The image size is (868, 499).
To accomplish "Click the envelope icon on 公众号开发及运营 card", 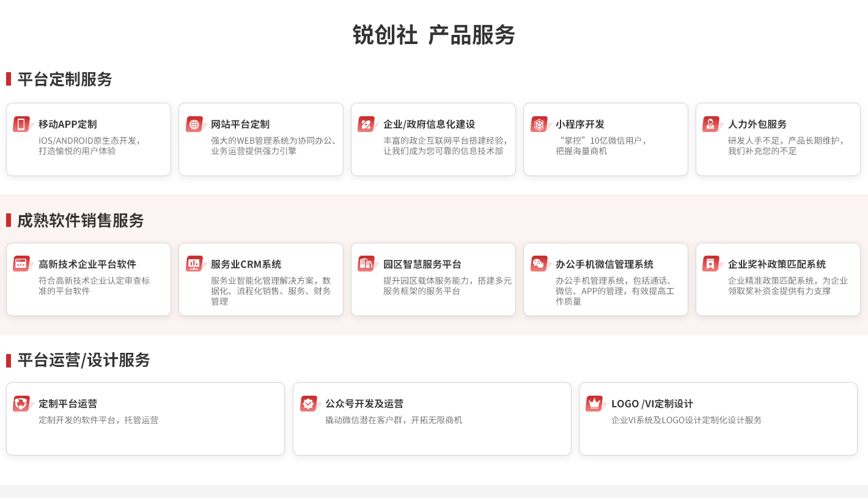I will 309,404.
